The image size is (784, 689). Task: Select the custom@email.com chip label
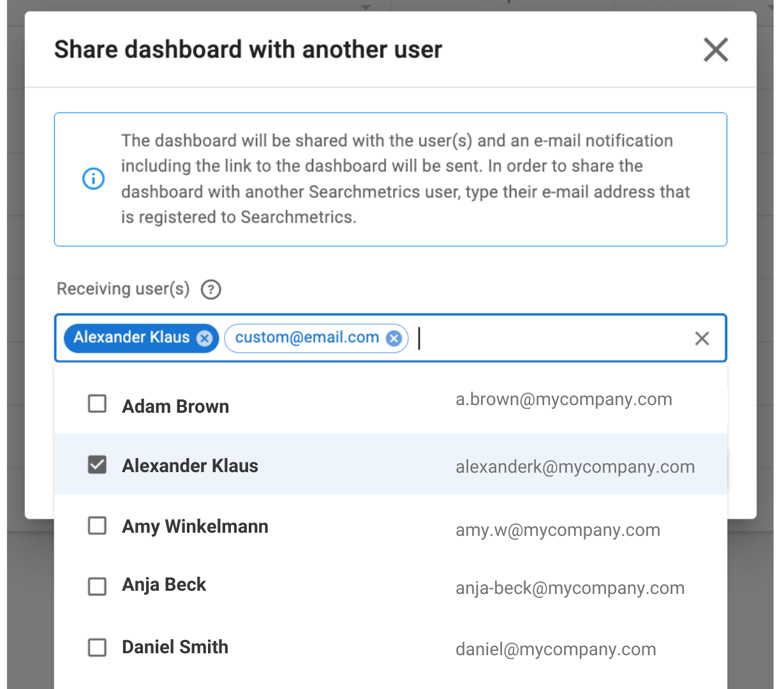(x=307, y=337)
